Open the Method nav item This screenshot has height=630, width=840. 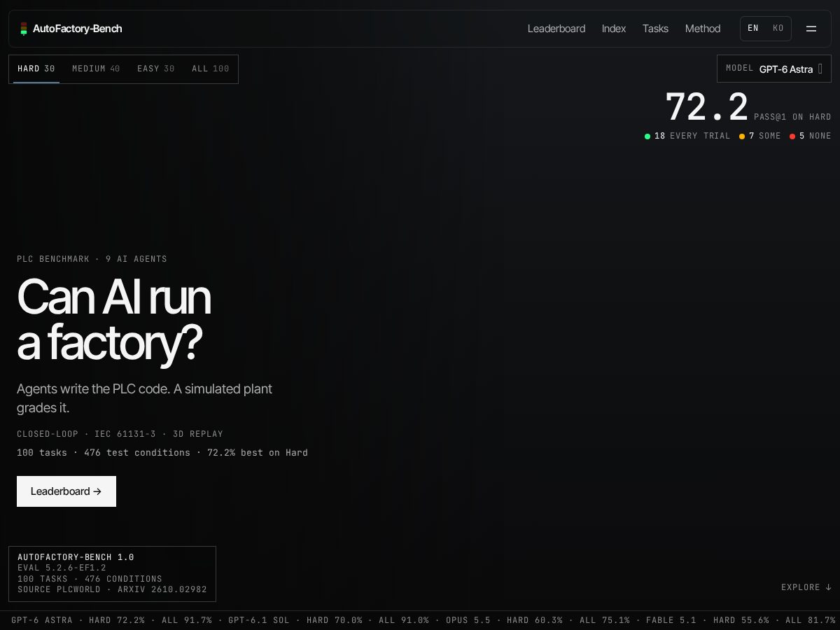[x=703, y=29]
